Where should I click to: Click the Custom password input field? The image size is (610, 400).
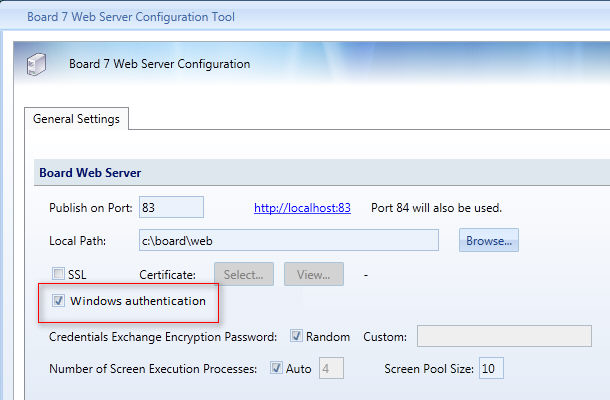[x=504, y=336]
